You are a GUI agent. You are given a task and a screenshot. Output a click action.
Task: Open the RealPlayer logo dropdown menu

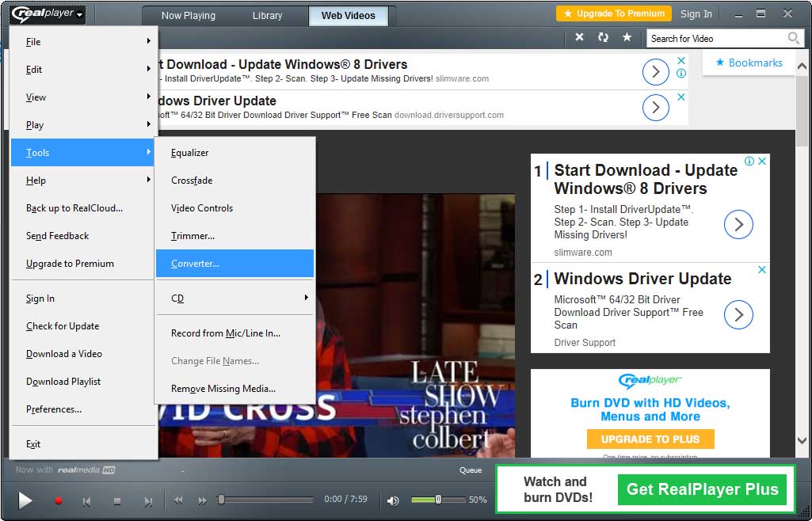coord(48,14)
